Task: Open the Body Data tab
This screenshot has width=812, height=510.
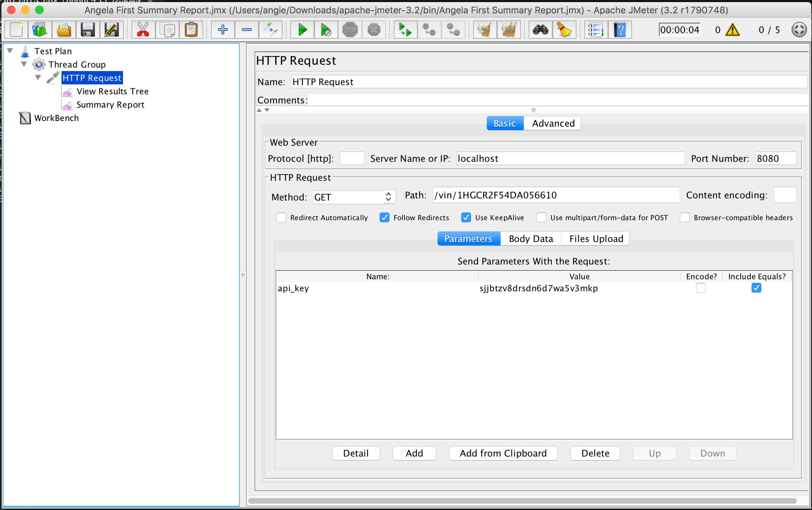Action: click(531, 238)
